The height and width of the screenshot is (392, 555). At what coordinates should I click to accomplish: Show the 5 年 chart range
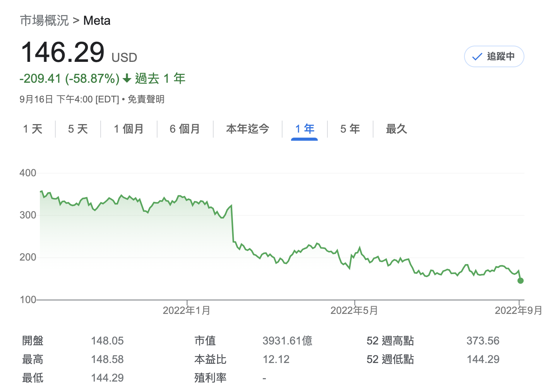pos(350,129)
